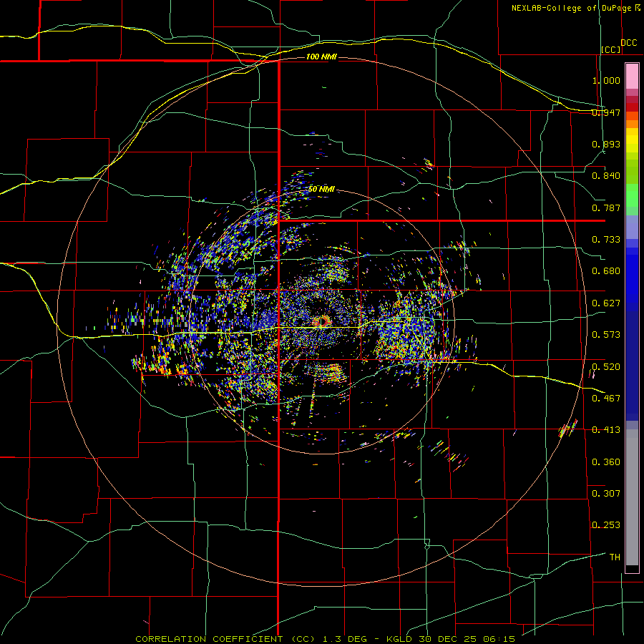Select the 0.947 scale value

coord(606,112)
